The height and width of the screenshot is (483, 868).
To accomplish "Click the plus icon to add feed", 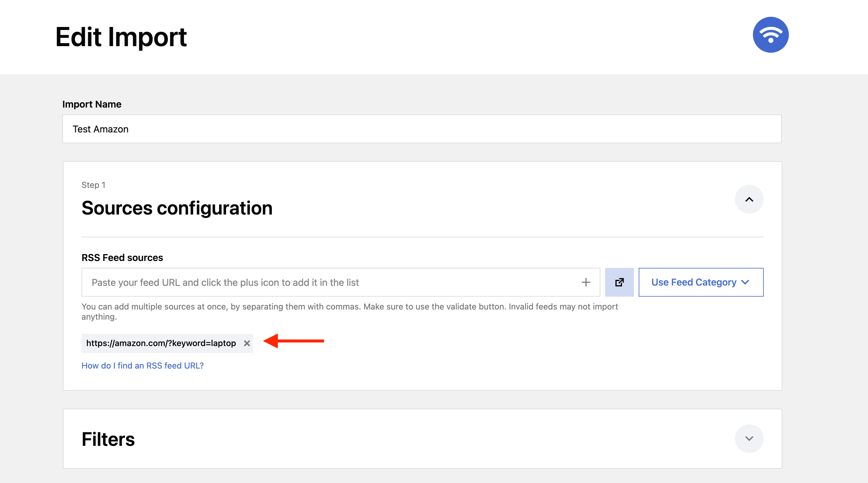I will coord(586,282).
